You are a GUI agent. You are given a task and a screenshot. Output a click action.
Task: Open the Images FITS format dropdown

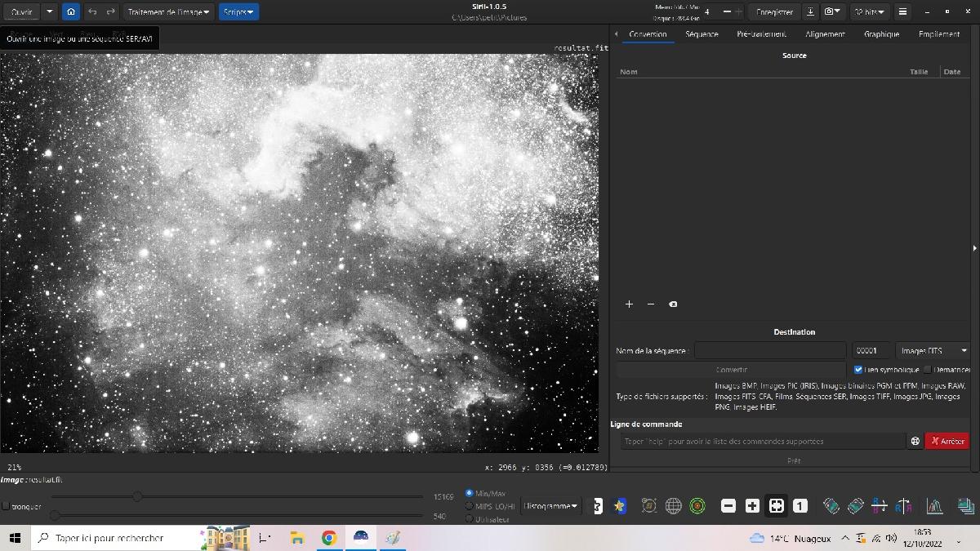coord(931,350)
